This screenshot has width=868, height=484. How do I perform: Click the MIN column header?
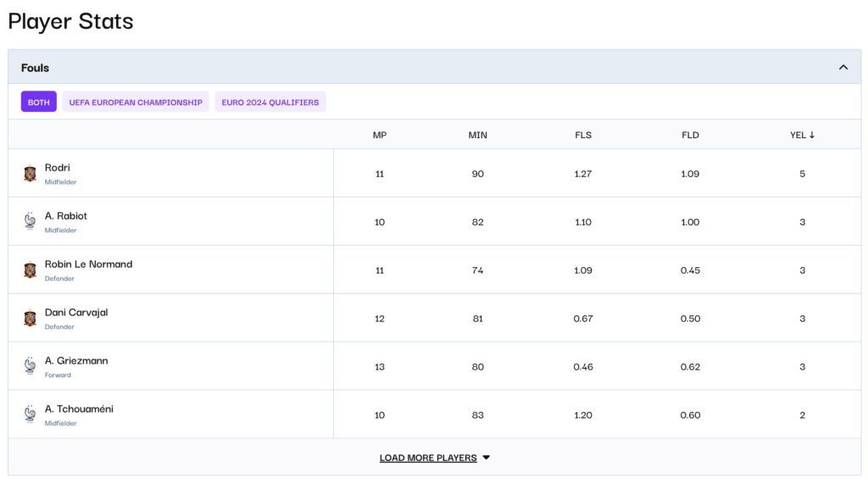point(478,135)
